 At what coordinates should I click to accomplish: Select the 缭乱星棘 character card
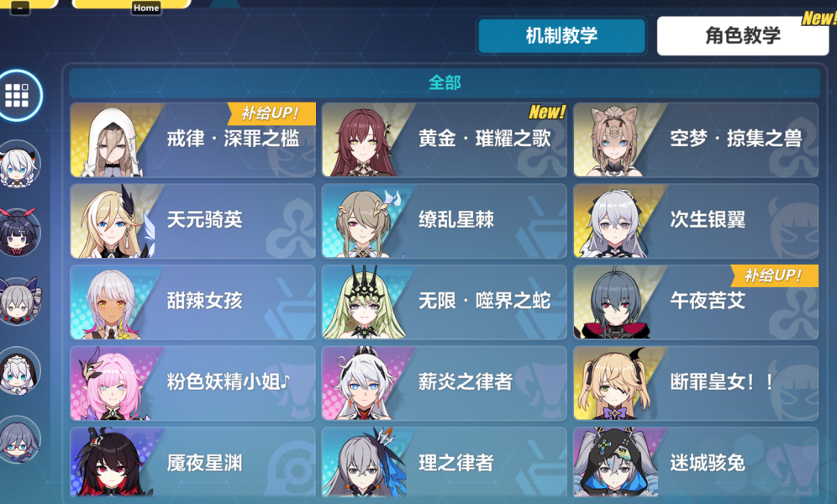(444, 221)
